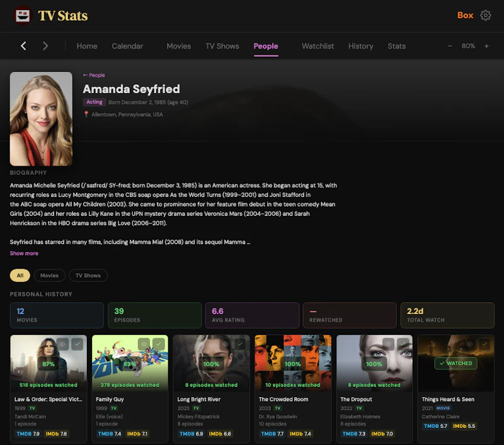Select the All filter pill
This screenshot has height=445, width=504.
point(20,276)
